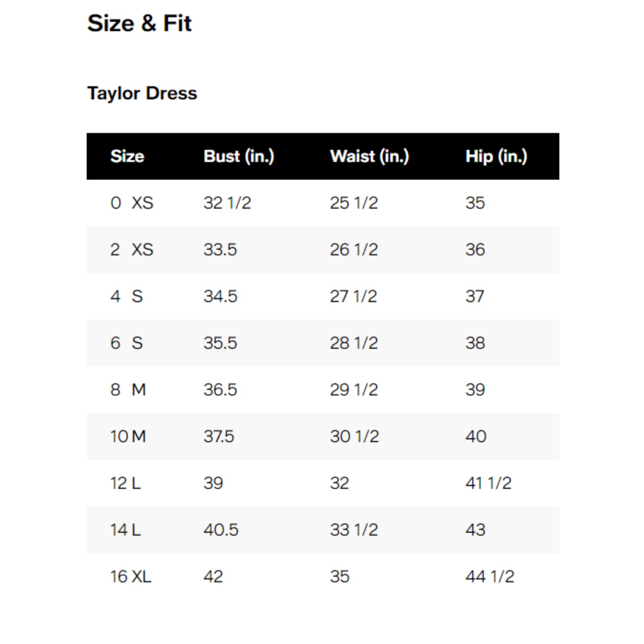644x644 pixels.
Task: Click the Size & Fit heading
Action: tap(139, 23)
